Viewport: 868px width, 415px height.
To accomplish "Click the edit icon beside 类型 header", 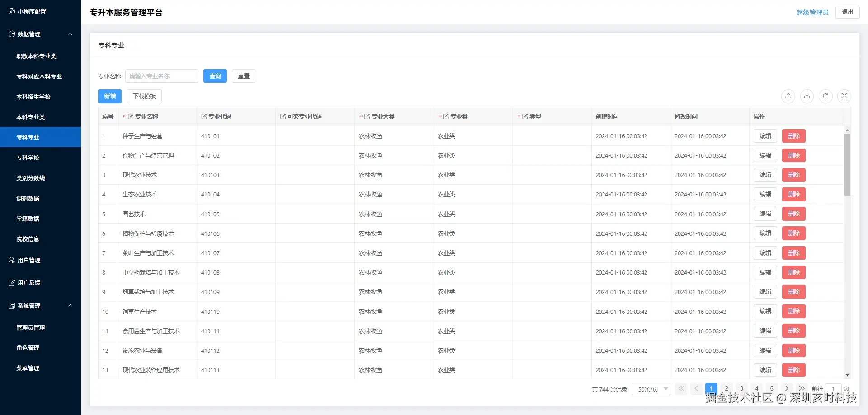I will (525, 117).
